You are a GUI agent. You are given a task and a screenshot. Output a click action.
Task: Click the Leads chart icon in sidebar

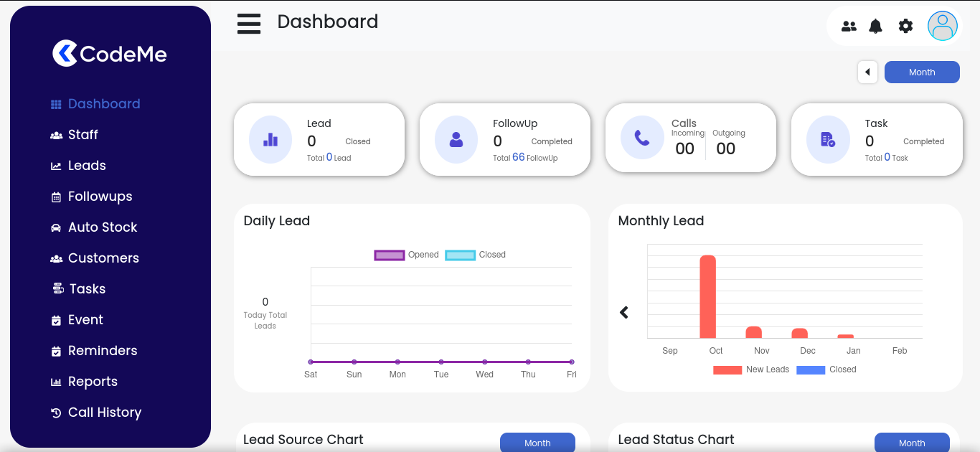pos(56,166)
